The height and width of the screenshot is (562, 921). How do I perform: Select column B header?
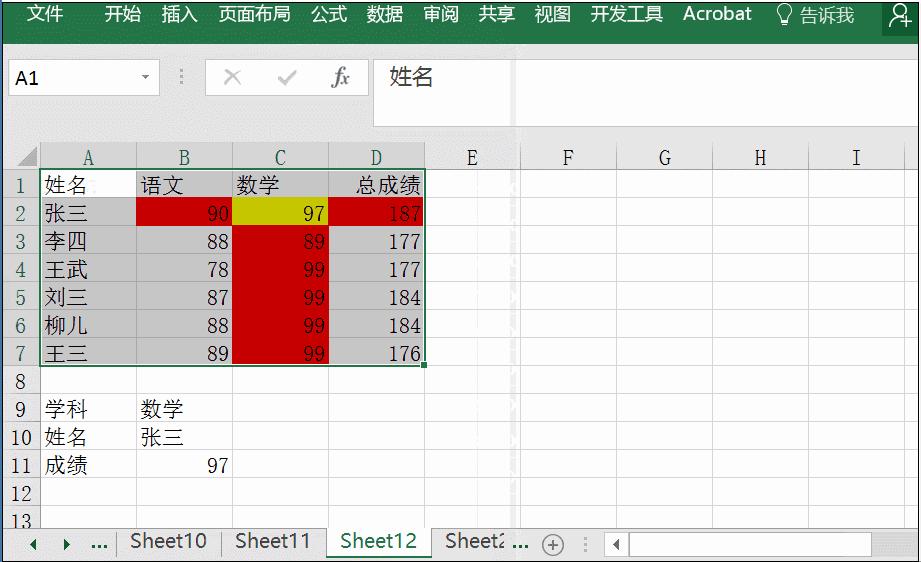(184, 157)
